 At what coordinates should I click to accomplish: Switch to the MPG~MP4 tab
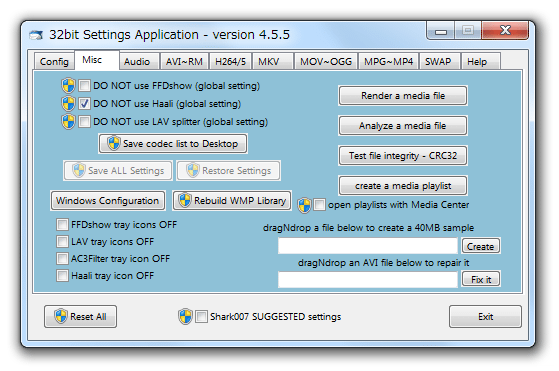pyautogui.click(x=389, y=62)
